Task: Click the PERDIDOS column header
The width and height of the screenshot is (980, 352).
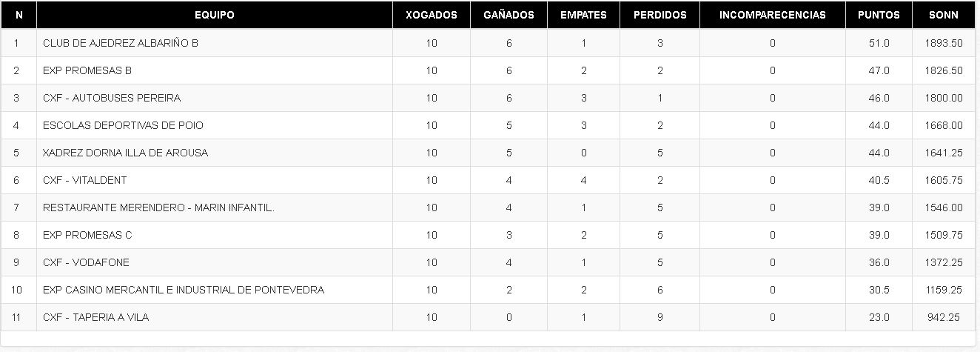Action: [660, 15]
